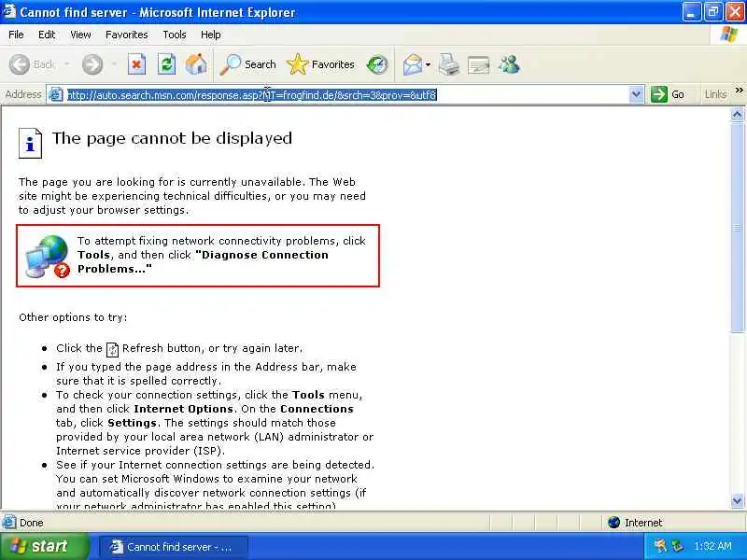Expand the Address bar URL dropdown
The height and width of the screenshot is (560, 747).
(636, 95)
